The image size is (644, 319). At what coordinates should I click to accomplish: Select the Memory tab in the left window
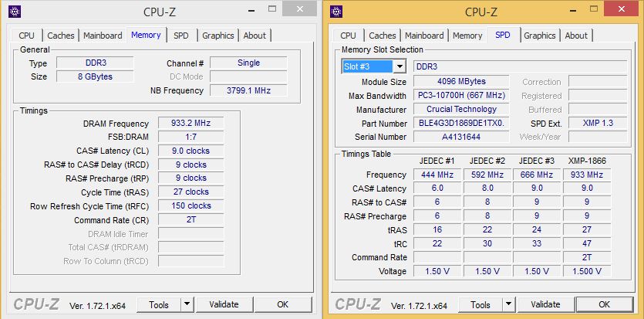[146, 35]
